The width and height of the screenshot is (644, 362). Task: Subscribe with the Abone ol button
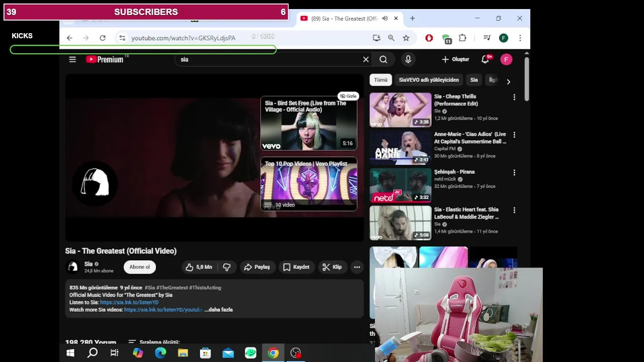click(x=139, y=267)
